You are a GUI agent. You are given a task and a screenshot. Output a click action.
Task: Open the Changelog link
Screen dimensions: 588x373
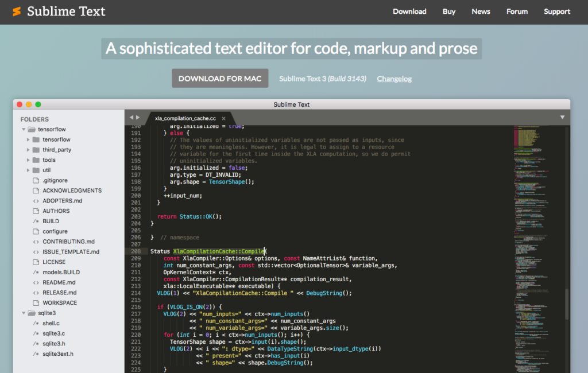[394, 79]
